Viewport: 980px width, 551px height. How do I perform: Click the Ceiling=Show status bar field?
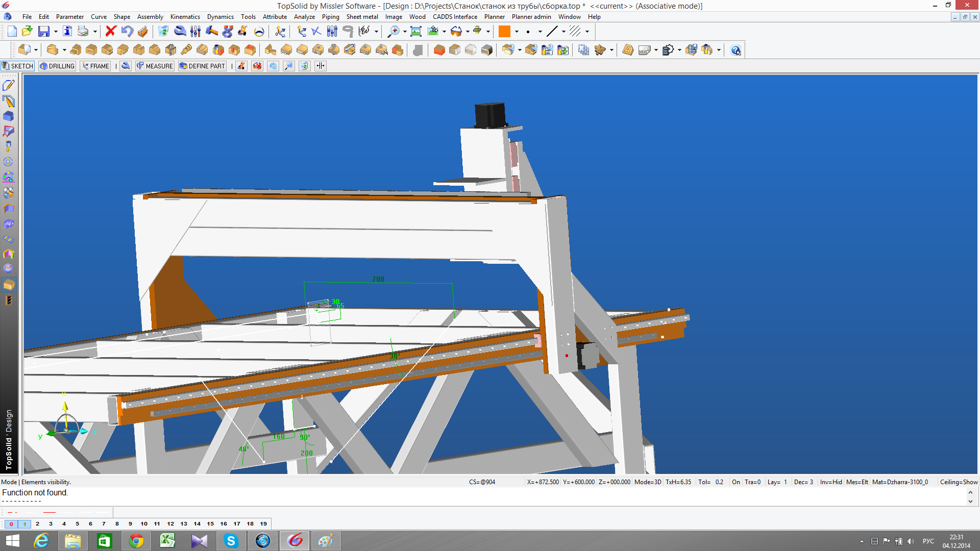point(959,482)
